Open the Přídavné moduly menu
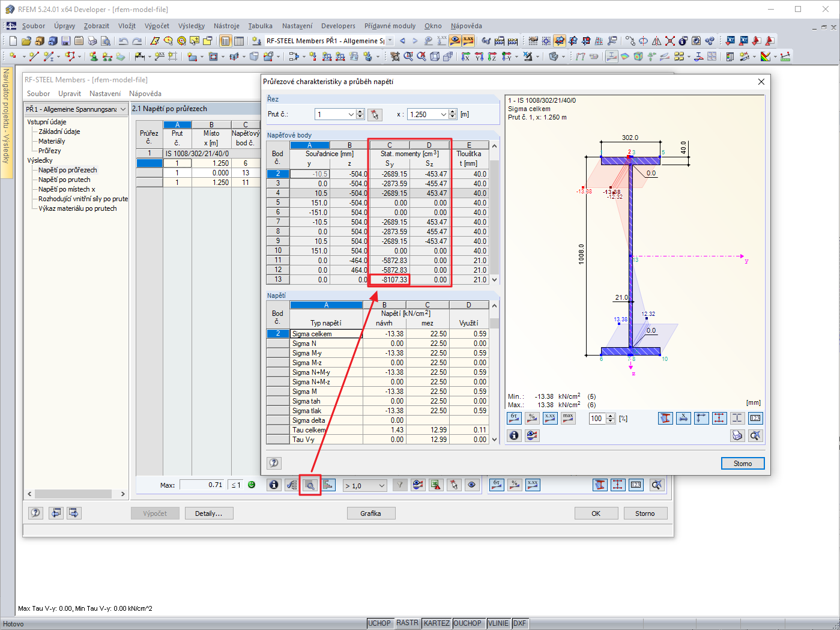Screen dimensions: 840x630 pos(390,26)
